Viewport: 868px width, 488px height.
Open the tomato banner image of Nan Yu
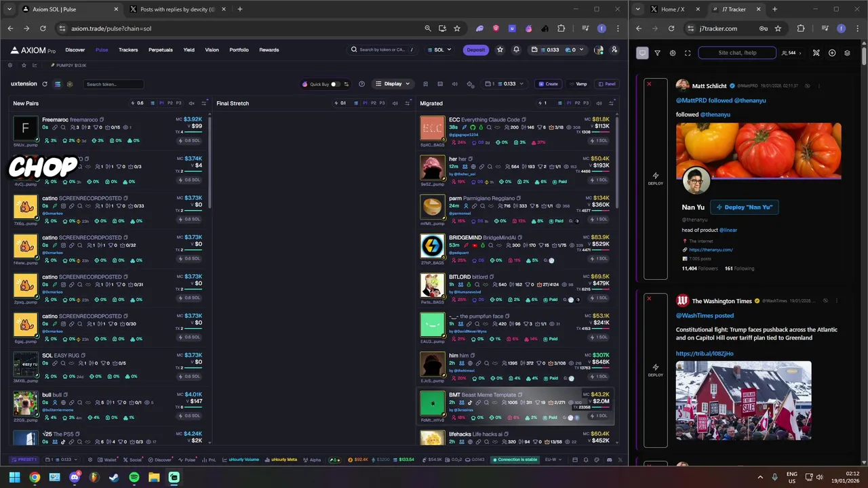[x=758, y=150]
